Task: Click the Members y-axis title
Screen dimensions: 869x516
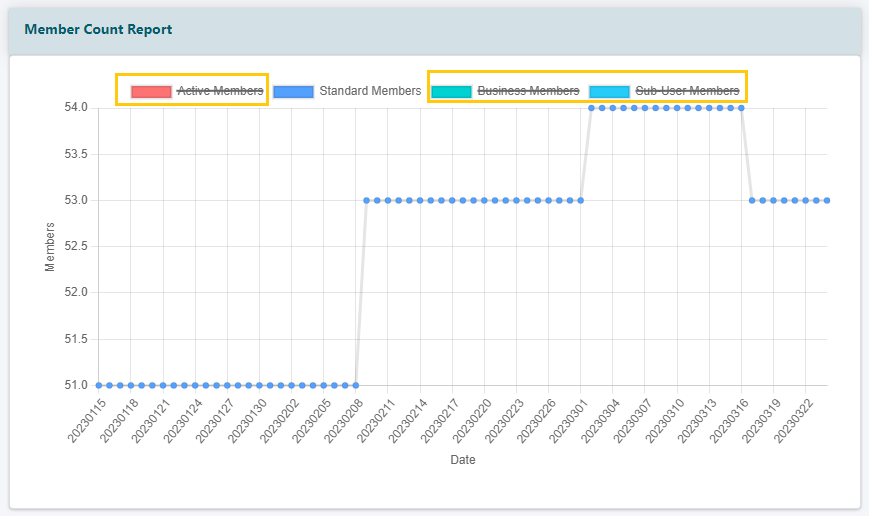Action: point(50,246)
